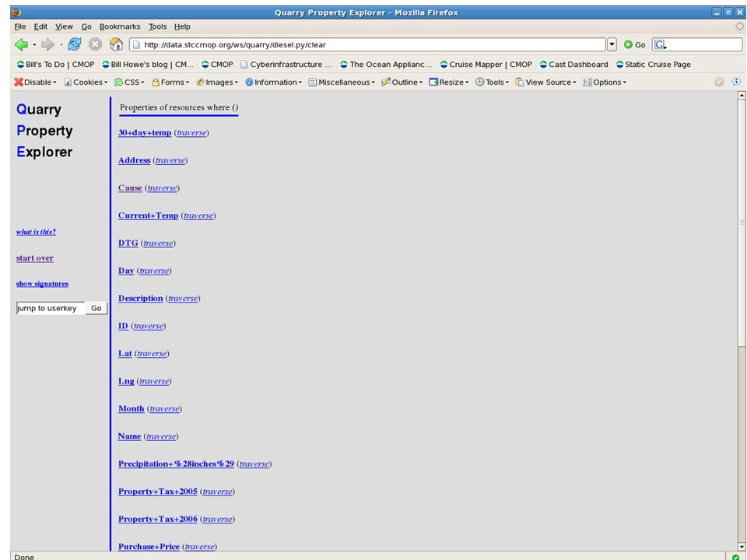Image resolution: width=747 pixels, height=560 pixels.
Task: Click the 'start over' link
Action: [x=35, y=258]
